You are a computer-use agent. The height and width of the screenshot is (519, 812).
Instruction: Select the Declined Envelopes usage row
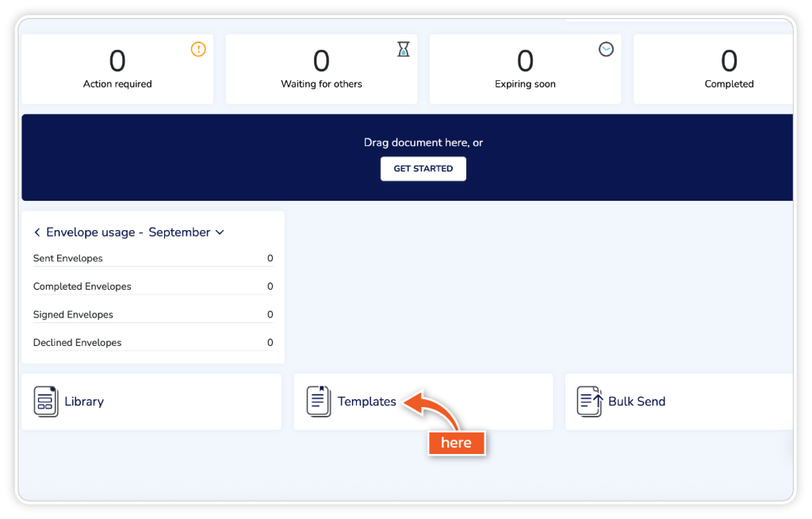pyautogui.click(x=152, y=343)
